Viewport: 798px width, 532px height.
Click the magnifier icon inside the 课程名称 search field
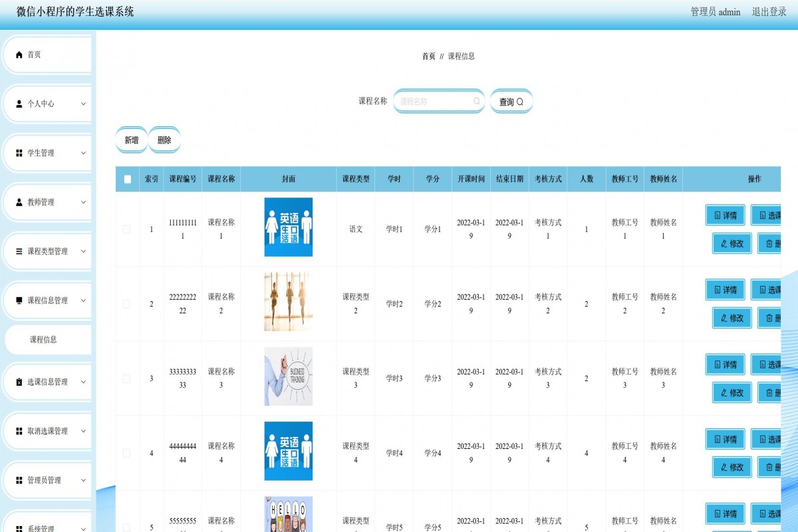(x=477, y=102)
